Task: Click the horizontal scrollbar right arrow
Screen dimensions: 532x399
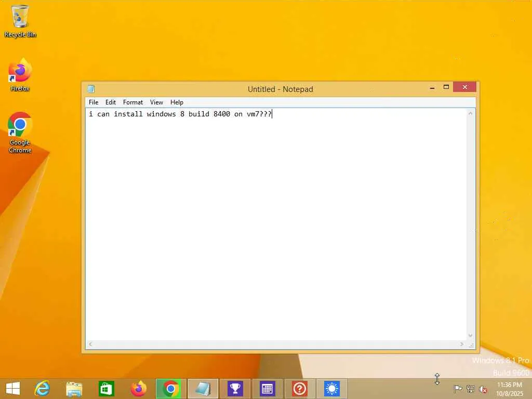Action: click(x=461, y=344)
